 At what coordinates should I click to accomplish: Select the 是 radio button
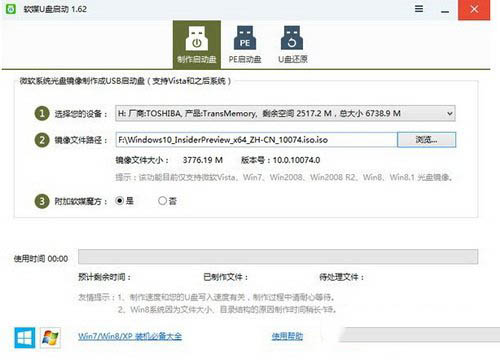tap(119, 201)
